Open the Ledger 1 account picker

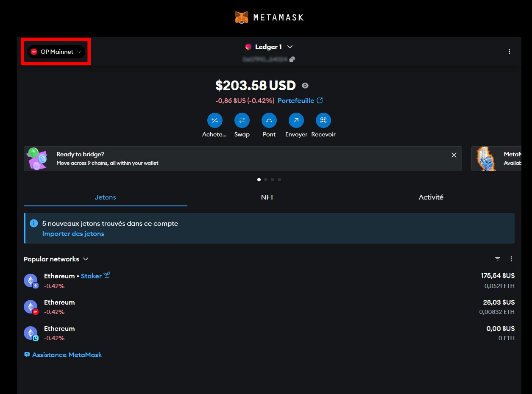tap(269, 47)
